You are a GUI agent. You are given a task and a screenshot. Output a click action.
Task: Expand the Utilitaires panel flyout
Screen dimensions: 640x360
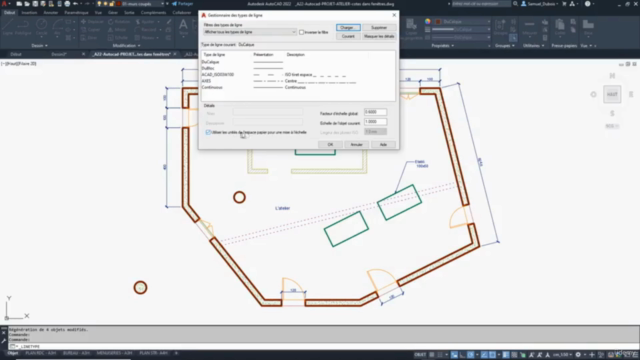coord(534,46)
